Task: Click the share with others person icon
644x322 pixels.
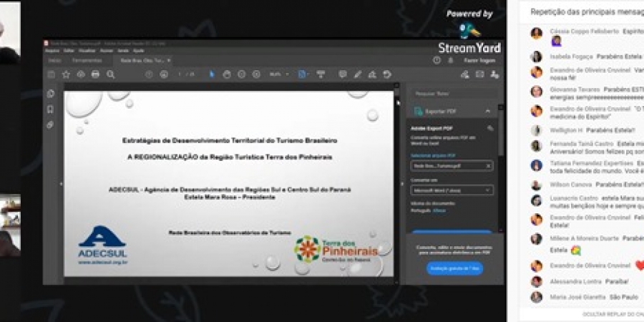Action: [495, 74]
